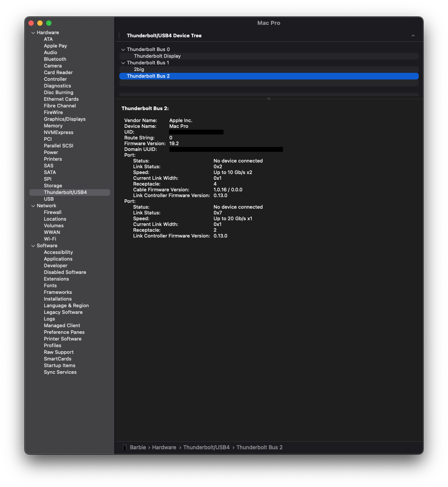Viewport: 448px width, 487px height.
Task: Click Thunderbolt/USB4 in bottom path bar
Action: 206,447
